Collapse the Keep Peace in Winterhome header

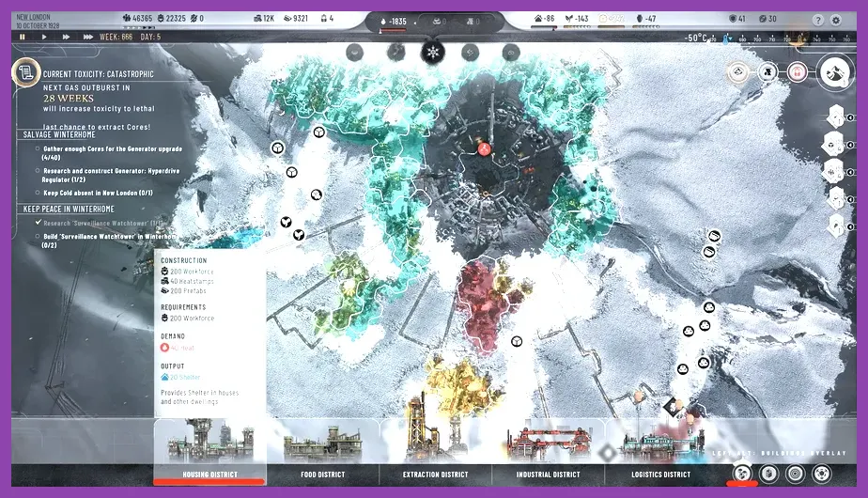click(69, 209)
